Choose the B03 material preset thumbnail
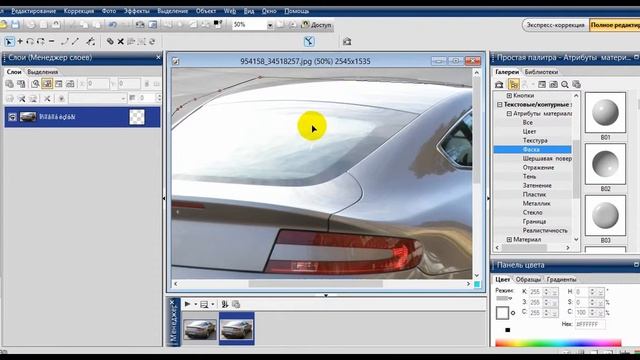The height and width of the screenshot is (360, 640). click(605, 216)
